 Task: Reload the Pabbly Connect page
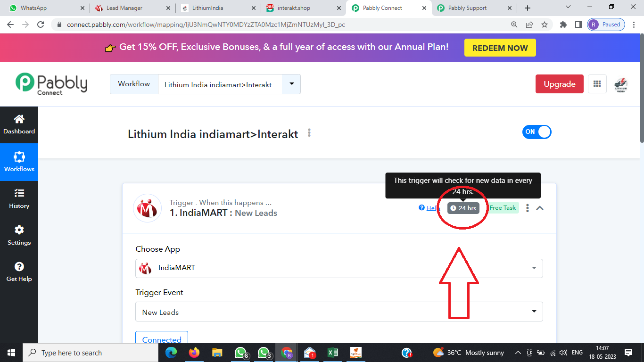41,25
